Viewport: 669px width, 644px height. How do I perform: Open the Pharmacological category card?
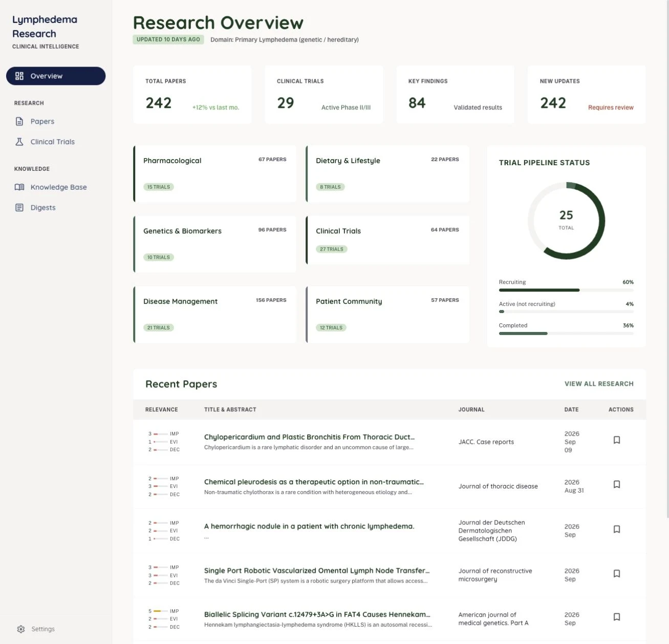pyautogui.click(x=215, y=174)
